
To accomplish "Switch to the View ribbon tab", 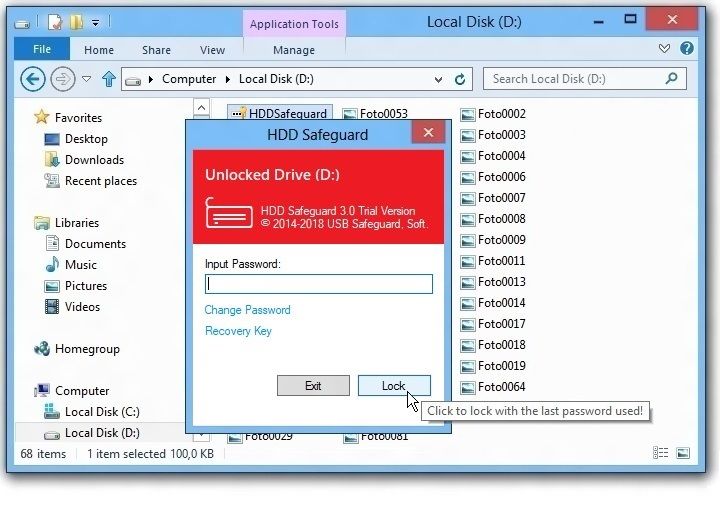I will 212,50.
